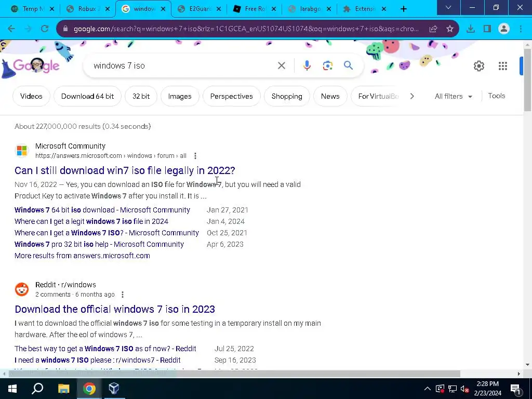
Task: Open the notification center icon
Action: click(x=515, y=389)
